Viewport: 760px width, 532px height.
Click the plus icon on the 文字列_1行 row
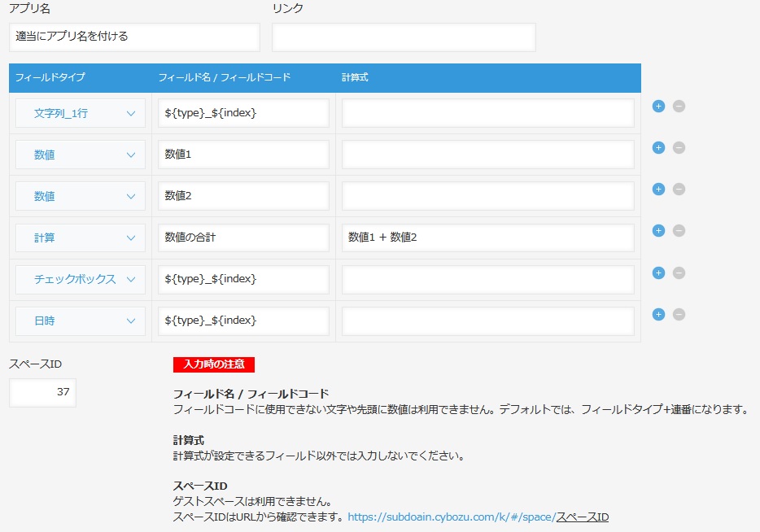(659, 106)
